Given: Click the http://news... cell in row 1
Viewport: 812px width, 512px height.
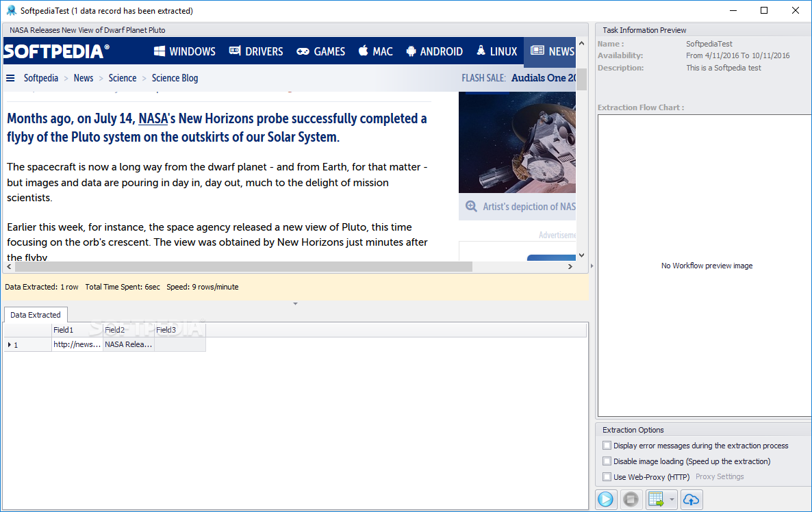Looking at the screenshot, I should [x=77, y=344].
